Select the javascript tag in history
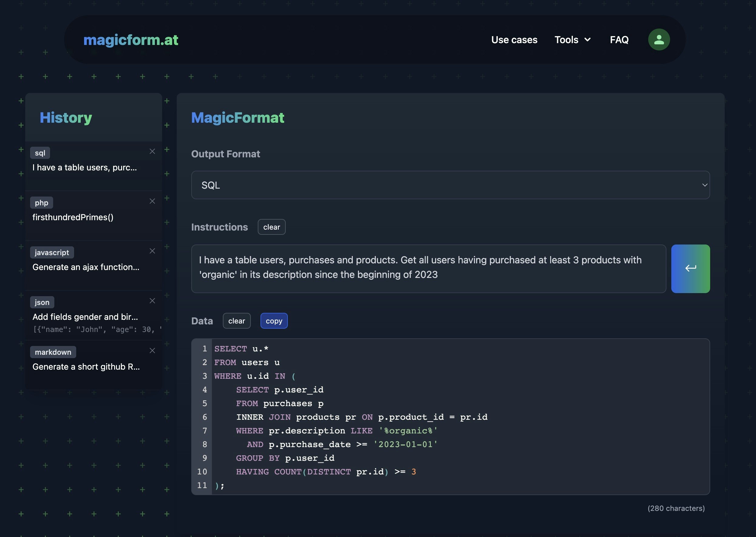The image size is (756, 537). click(52, 253)
